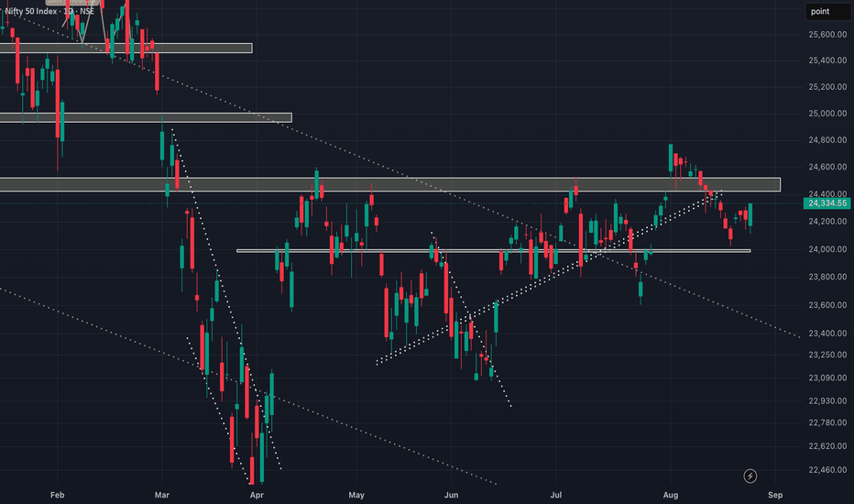Image resolution: width=854 pixels, height=504 pixels.
Task: Select the green 24,334.55 current price label
Action: pyautogui.click(x=827, y=203)
